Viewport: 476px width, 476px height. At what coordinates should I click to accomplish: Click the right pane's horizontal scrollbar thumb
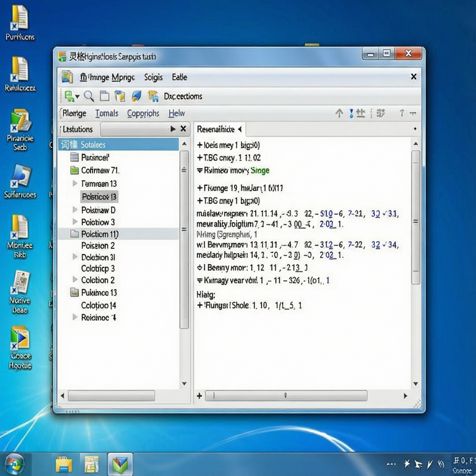[x=286, y=396]
